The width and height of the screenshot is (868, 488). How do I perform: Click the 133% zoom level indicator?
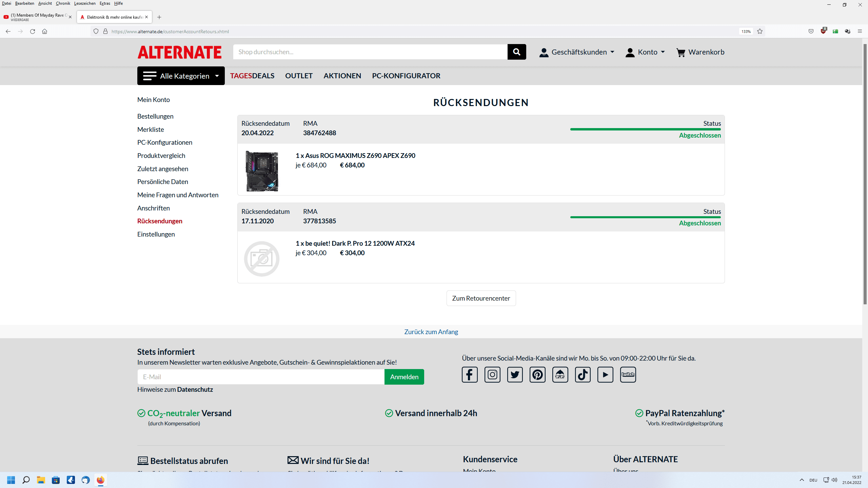pyautogui.click(x=746, y=32)
